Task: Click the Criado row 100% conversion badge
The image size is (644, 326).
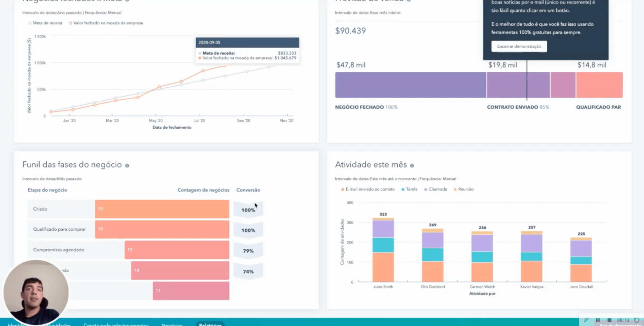Action: point(248,210)
